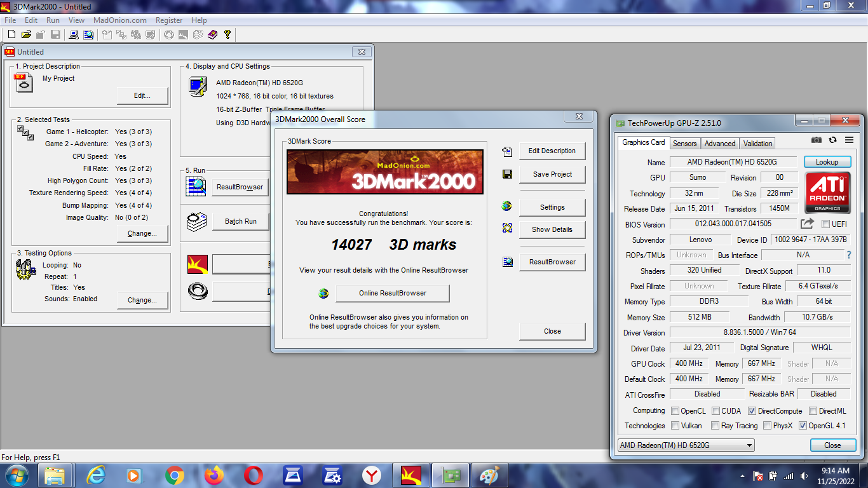The image size is (868, 488).
Task: Click the yellow question mark toolbar icon
Action: click(x=227, y=34)
